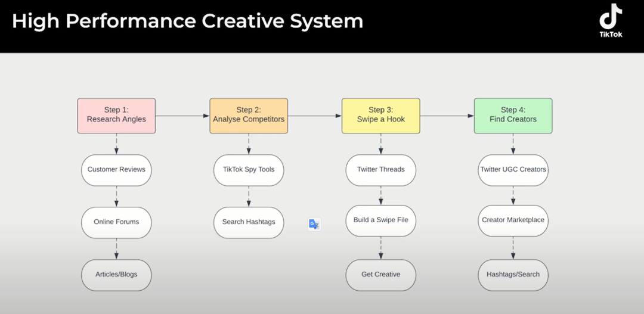Click the TikTok Spy Tools node
644x314 pixels.
point(249,170)
